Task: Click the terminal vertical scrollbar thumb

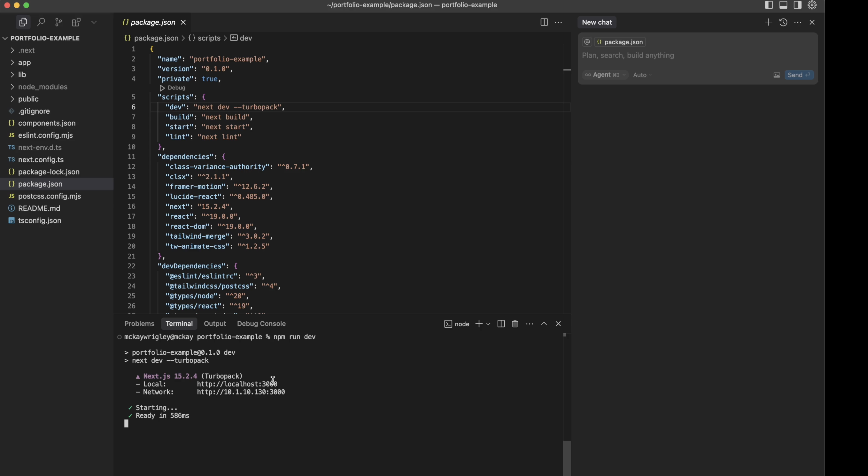Action: 567,458
